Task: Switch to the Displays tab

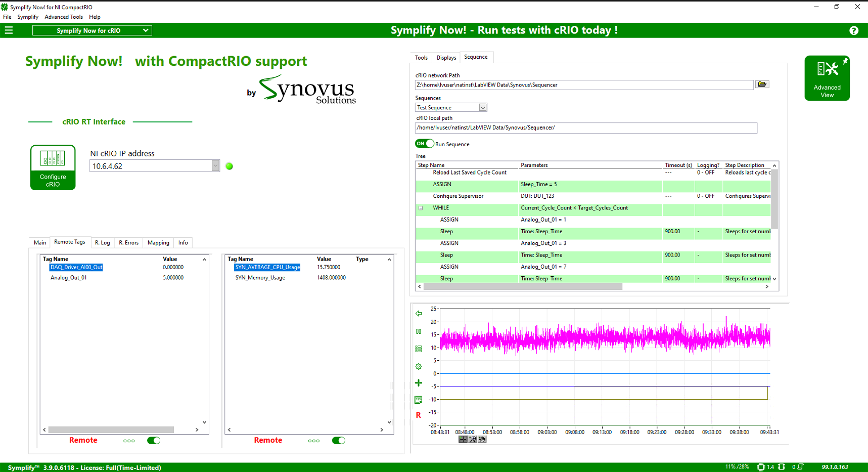Action: (x=446, y=58)
